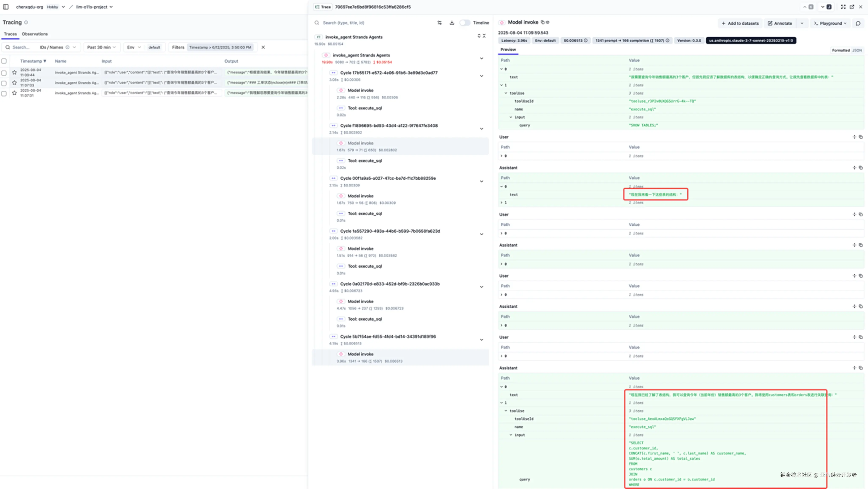
Task: Collapse the Cycle 17b5517f node
Action: tap(482, 76)
